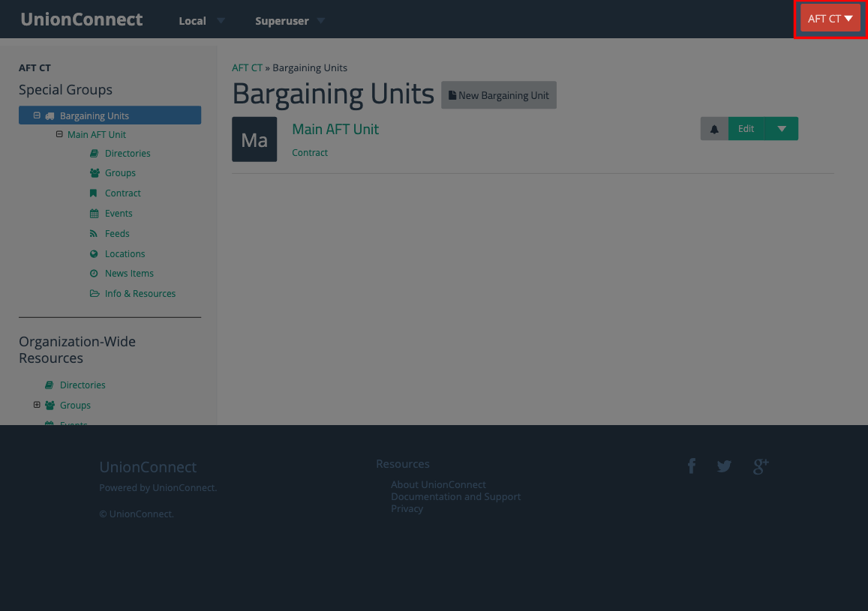Open Facebook from the footer icon
The height and width of the screenshot is (611, 868).
pos(691,466)
